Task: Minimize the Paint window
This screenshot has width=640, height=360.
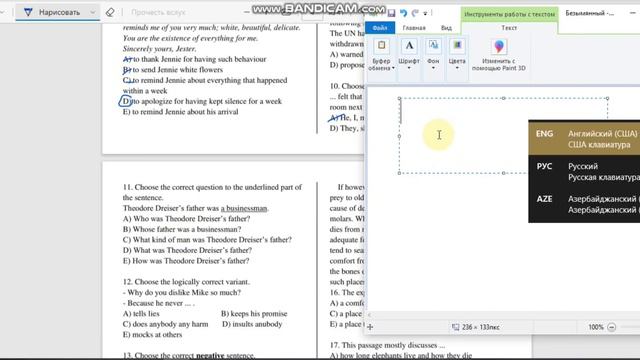Action: [632, 13]
